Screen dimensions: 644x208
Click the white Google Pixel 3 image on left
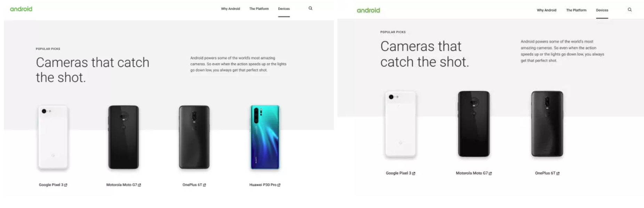click(x=53, y=138)
